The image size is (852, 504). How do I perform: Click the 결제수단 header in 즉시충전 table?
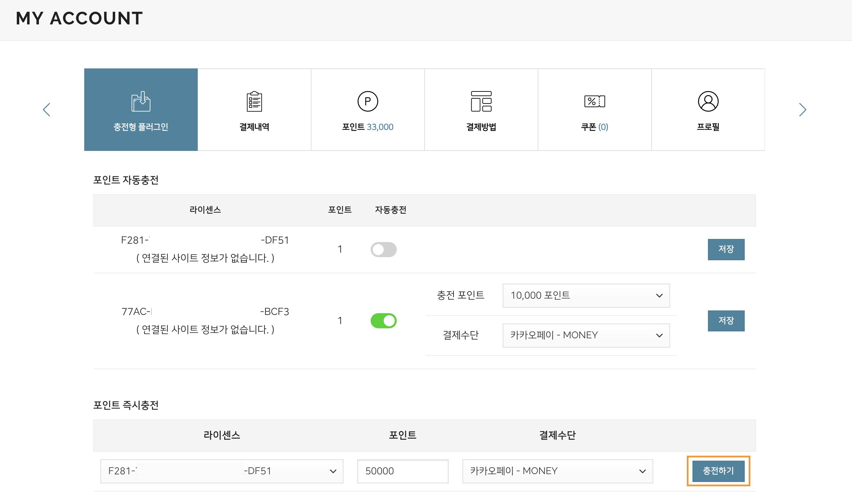click(x=558, y=435)
